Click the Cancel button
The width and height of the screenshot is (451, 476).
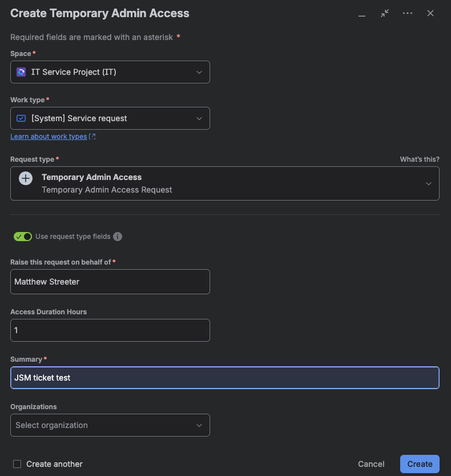point(371,464)
